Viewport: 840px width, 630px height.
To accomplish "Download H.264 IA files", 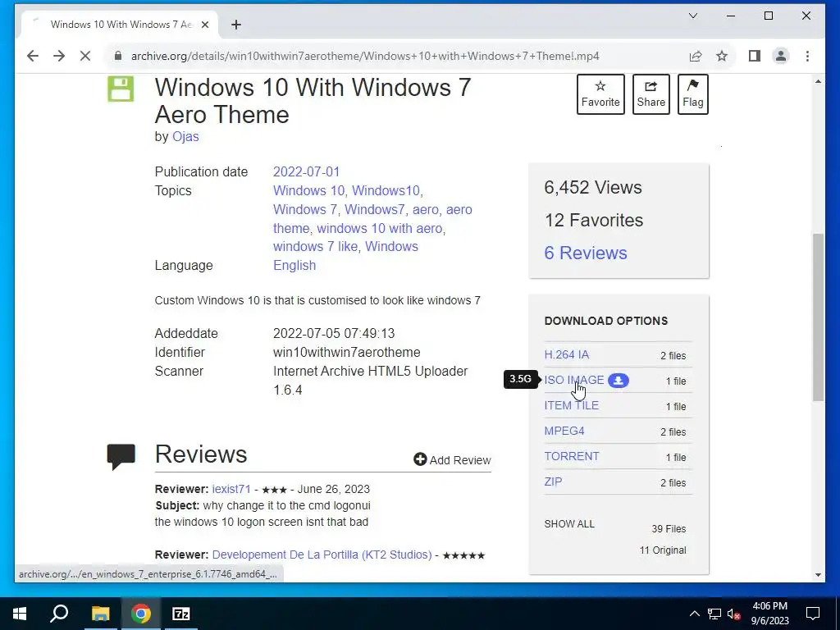I will (x=566, y=354).
